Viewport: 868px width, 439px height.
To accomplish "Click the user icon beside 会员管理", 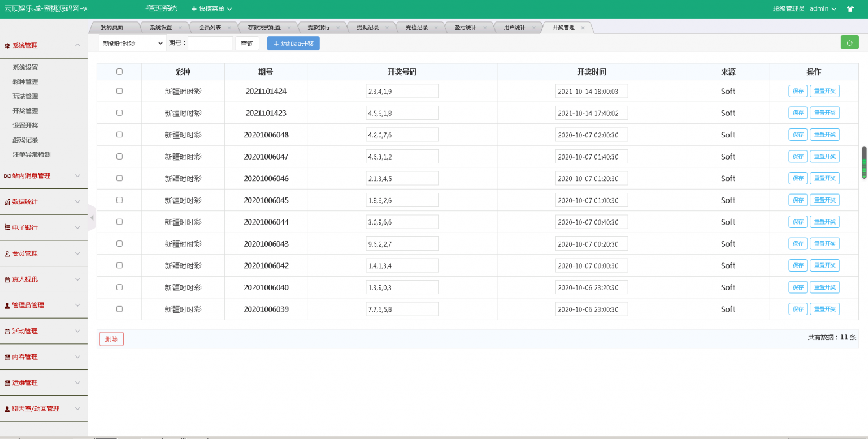I will click(7, 254).
